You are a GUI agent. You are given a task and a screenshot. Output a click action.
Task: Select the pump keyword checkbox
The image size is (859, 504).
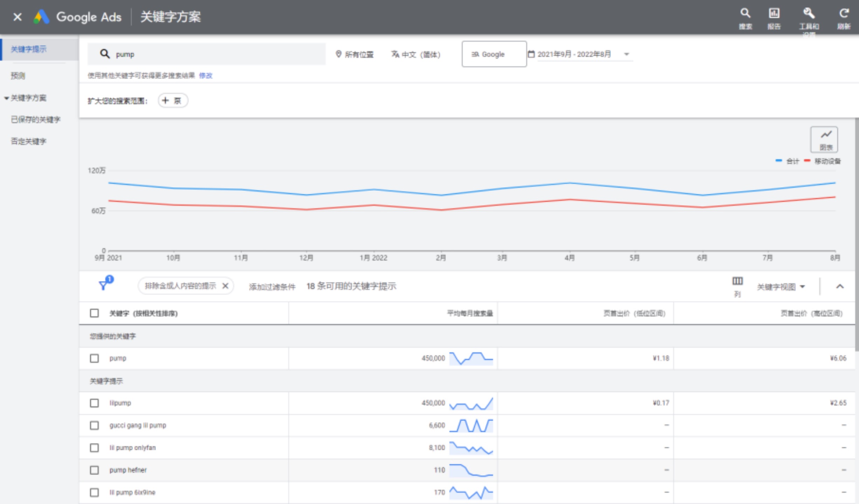coord(94,358)
